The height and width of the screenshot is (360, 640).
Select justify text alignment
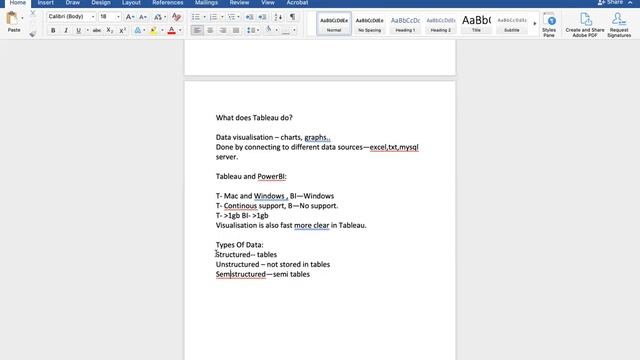(236, 30)
